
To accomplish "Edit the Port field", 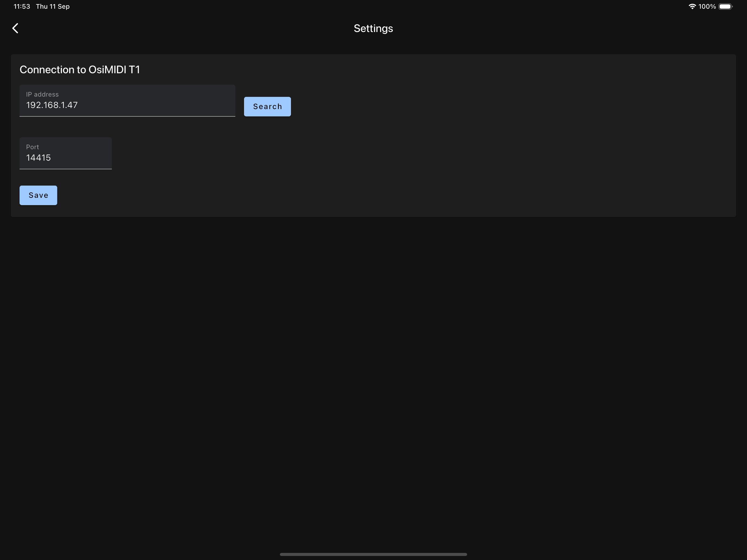I will click(x=65, y=153).
